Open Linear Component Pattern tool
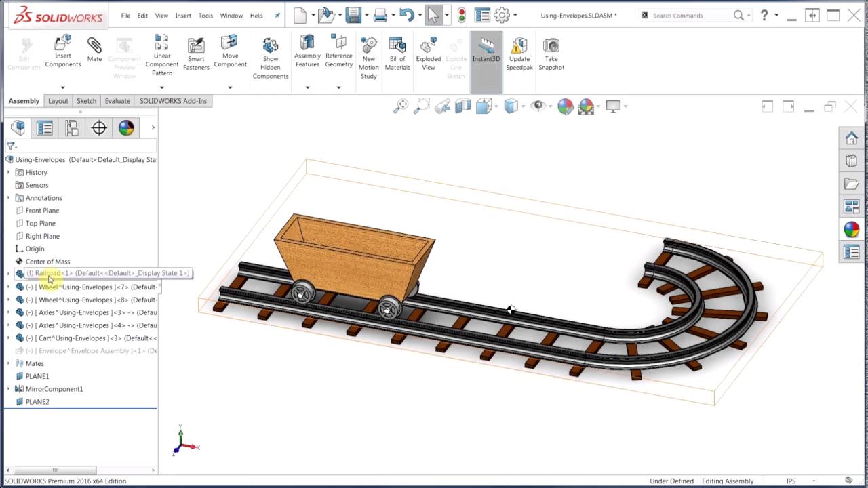 161,55
